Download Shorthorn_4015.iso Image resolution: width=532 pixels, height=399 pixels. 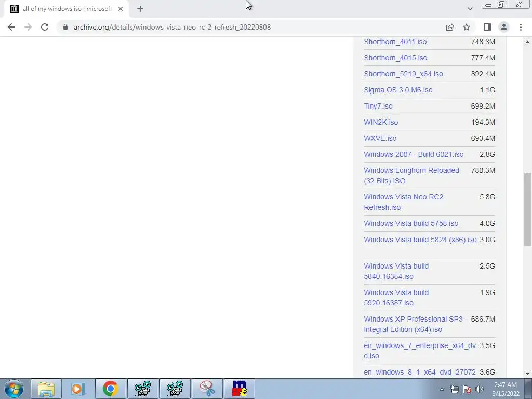[x=395, y=58]
